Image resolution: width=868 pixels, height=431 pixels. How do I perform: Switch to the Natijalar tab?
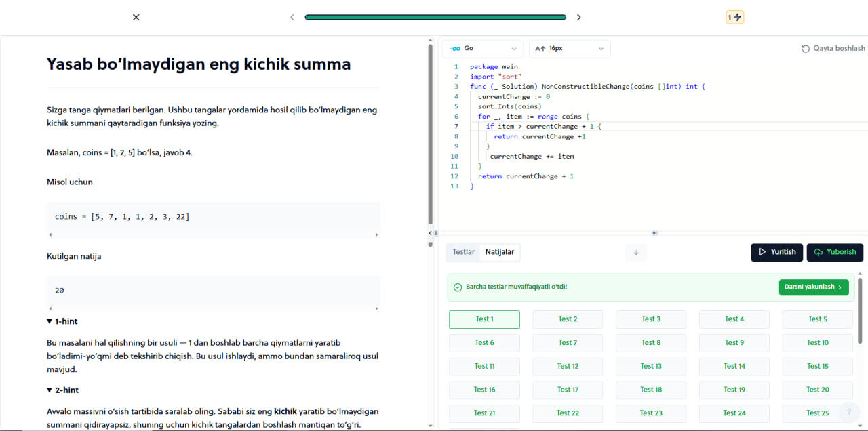click(x=500, y=252)
